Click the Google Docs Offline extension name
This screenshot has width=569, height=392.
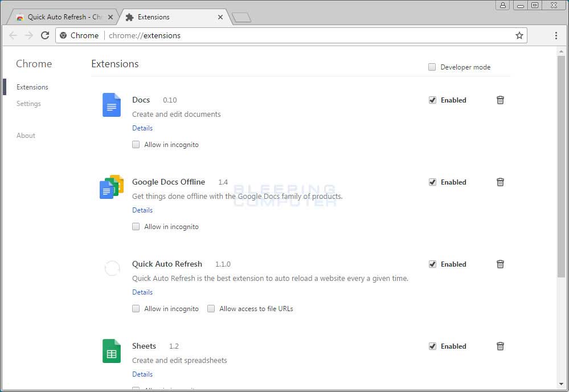pos(169,182)
